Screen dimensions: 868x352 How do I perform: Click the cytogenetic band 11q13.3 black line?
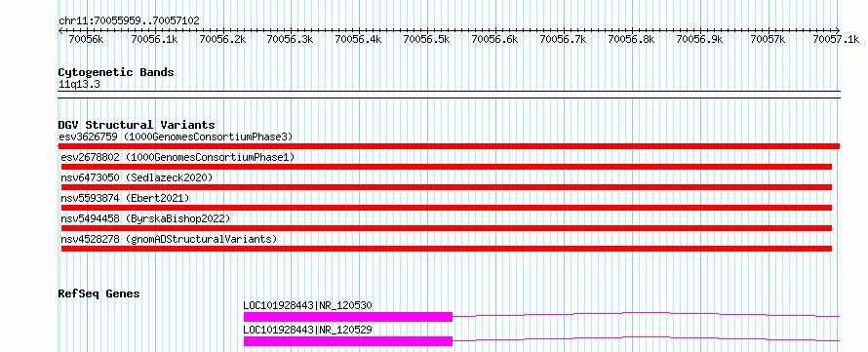pos(449,95)
